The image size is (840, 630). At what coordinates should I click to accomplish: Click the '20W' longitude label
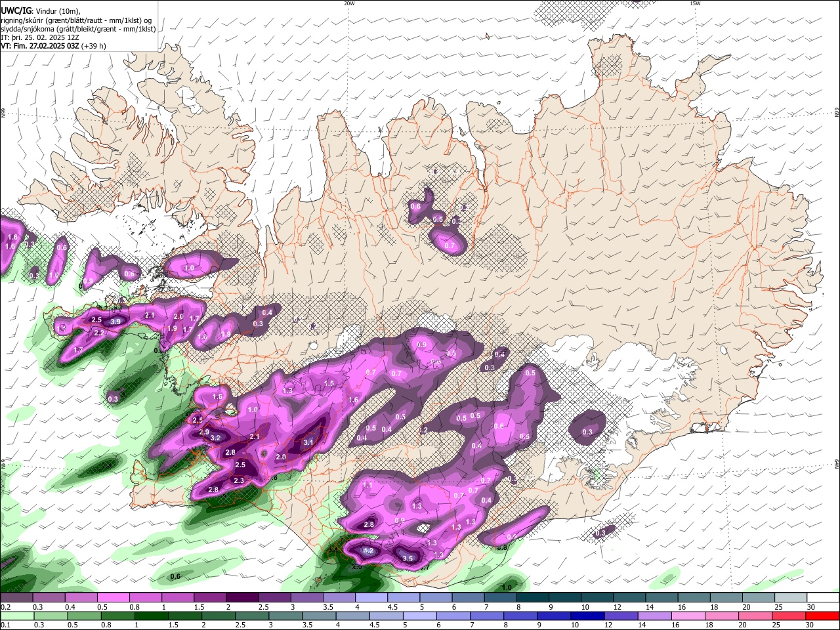349,3
